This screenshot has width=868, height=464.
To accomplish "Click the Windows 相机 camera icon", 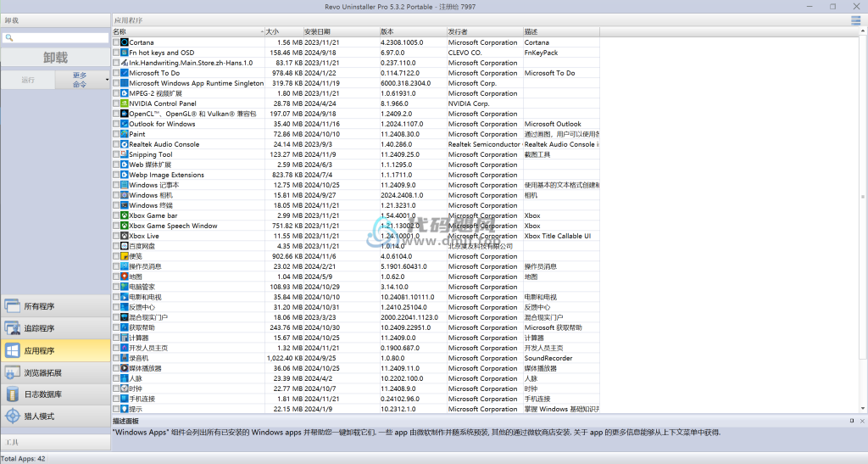I will point(125,195).
